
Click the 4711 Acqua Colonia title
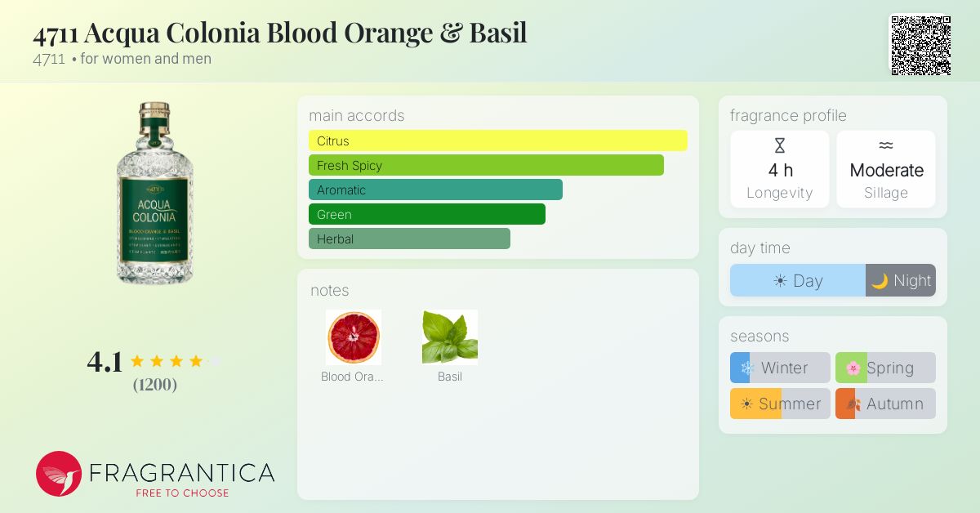[x=280, y=33]
